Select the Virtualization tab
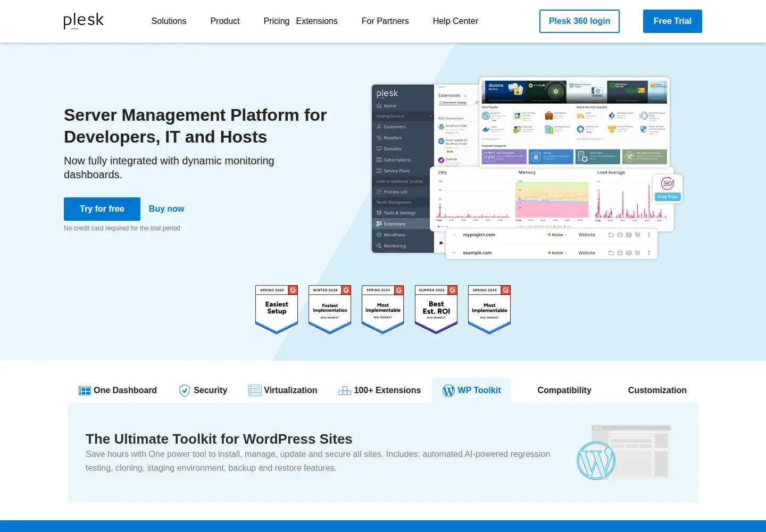Image resolution: width=766 pixels, height=532 pixels. coord(282,390)
